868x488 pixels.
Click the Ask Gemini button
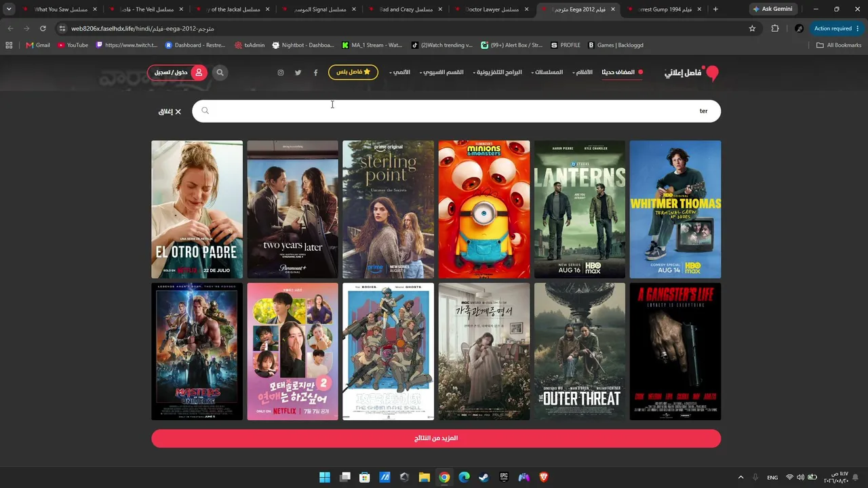click(772, 9)
